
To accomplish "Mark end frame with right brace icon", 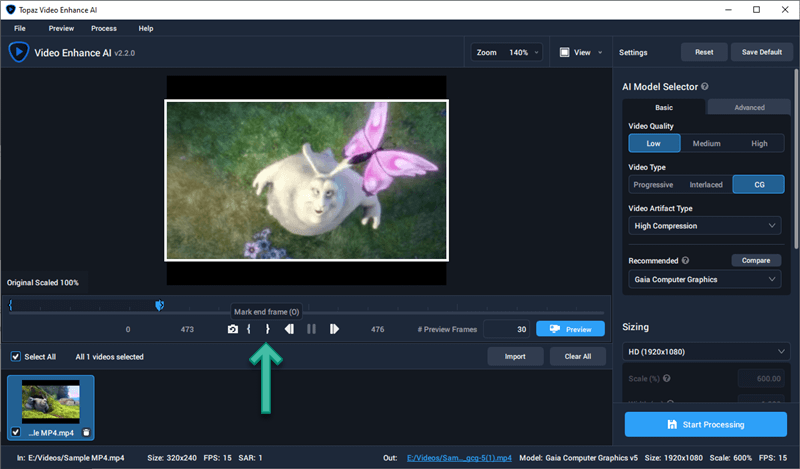I will (x=267, y=329).
